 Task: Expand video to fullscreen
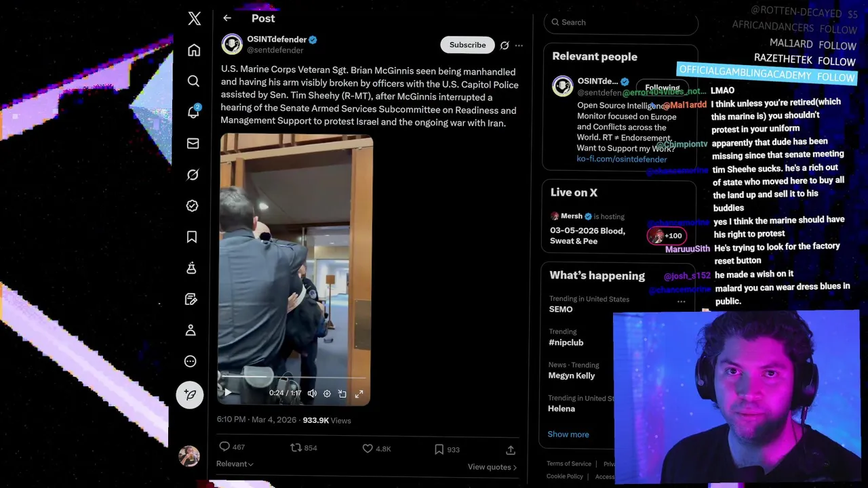[359, 393]
